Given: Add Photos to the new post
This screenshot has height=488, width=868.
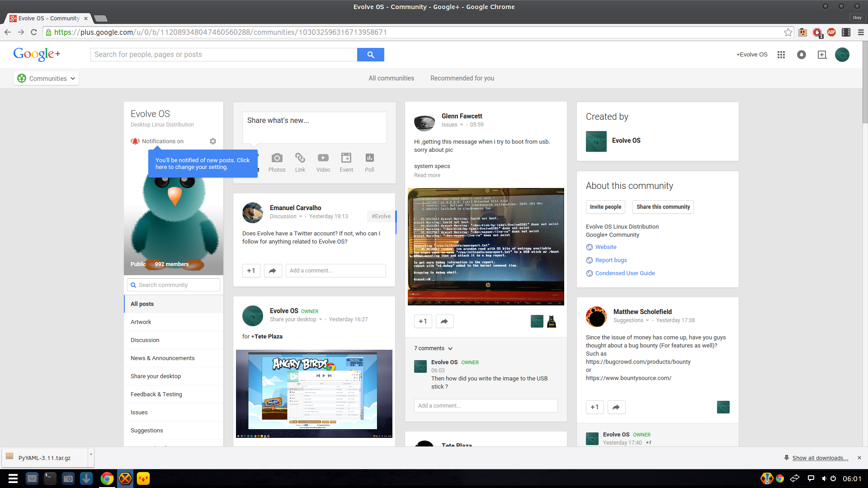Looking at the screenshot, I should click(277, 163).
